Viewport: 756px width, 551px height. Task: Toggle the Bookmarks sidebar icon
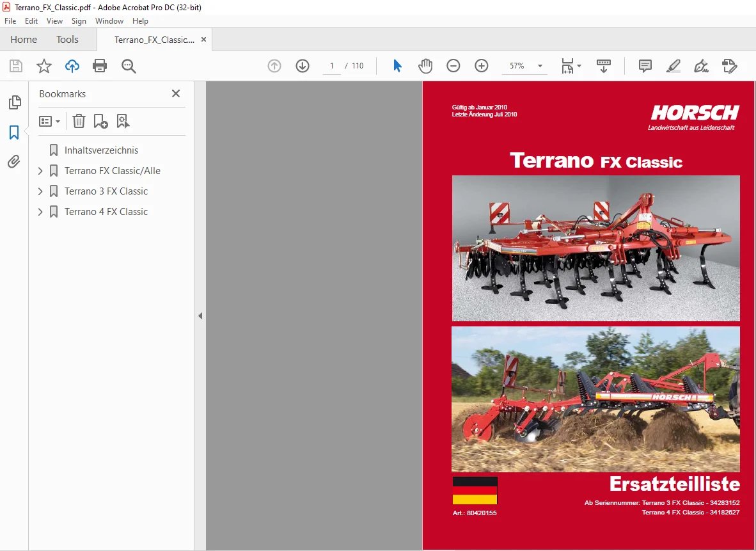14,132
